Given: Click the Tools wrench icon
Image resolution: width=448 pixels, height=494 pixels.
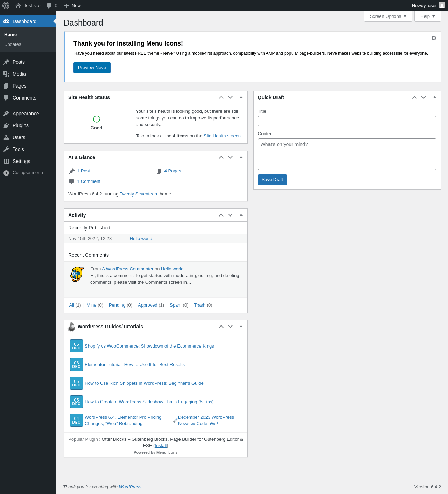Looking at the screenshot, I should click(6, 149).
